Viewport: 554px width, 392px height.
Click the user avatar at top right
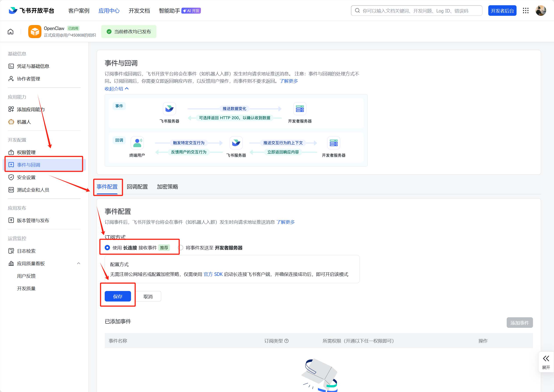click(x=540, y=11)
